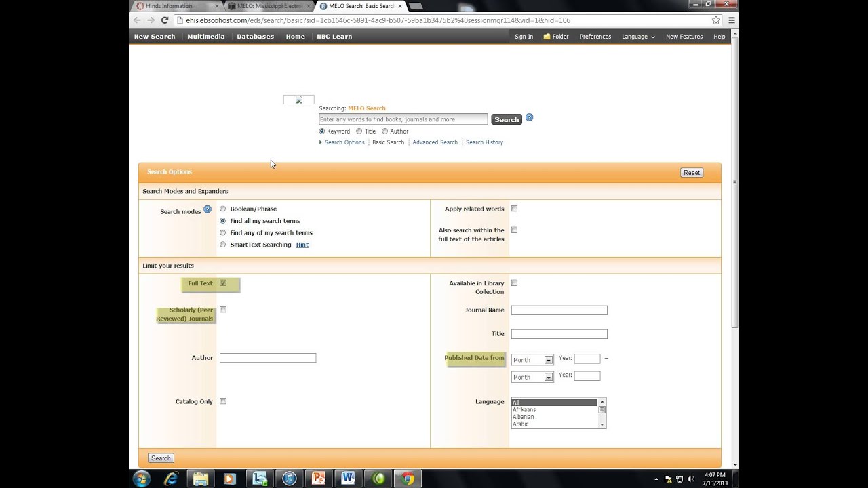Choose Find any of my search terms
868x488 pixels.
click(222, 232)
